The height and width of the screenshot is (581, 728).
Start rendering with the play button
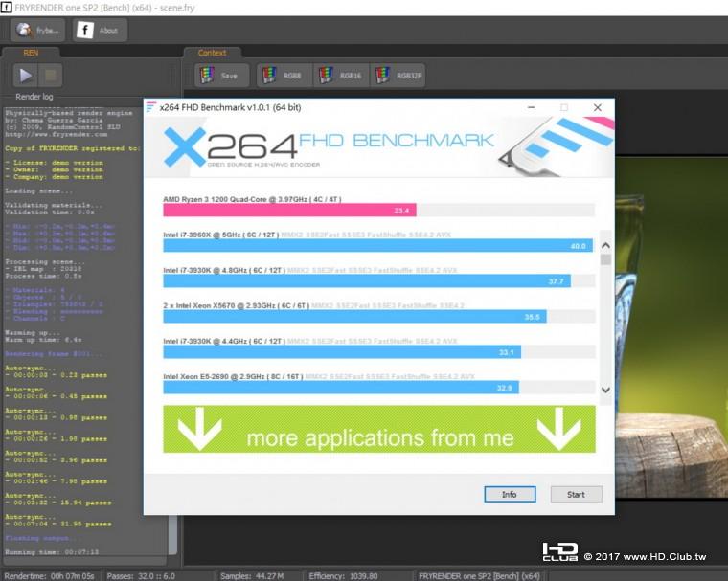tap(26, 75)
